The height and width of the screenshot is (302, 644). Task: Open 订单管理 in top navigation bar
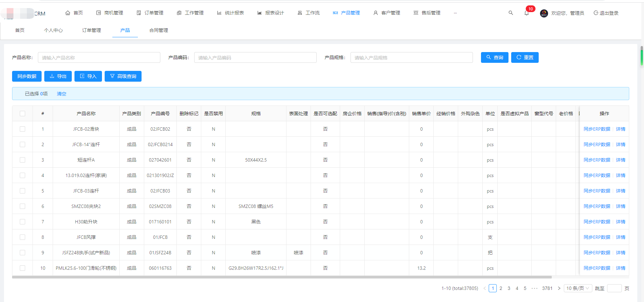click(x=150, y=13)
